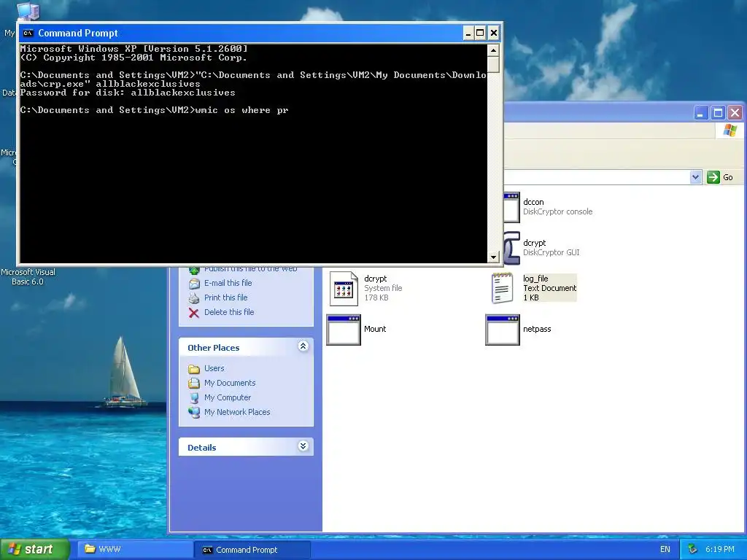Click the Users folder icon in Other Places
The height and width of the screenshot is (560, 747).
click(x=194, y=368)
